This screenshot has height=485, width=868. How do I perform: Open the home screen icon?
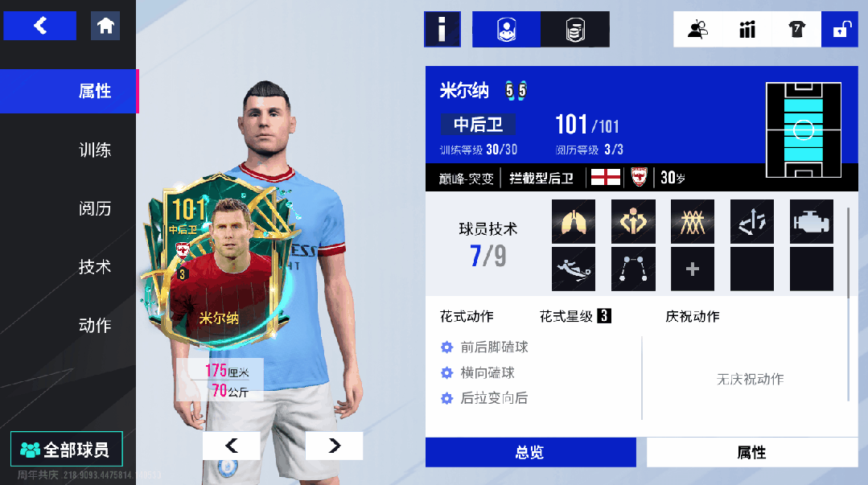tap(105, 26)
